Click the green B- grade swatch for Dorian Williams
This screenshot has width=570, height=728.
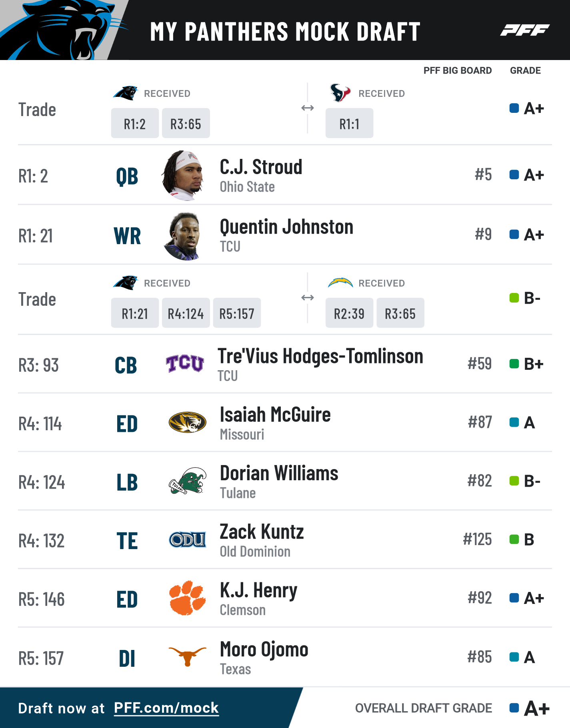(514, 481)
